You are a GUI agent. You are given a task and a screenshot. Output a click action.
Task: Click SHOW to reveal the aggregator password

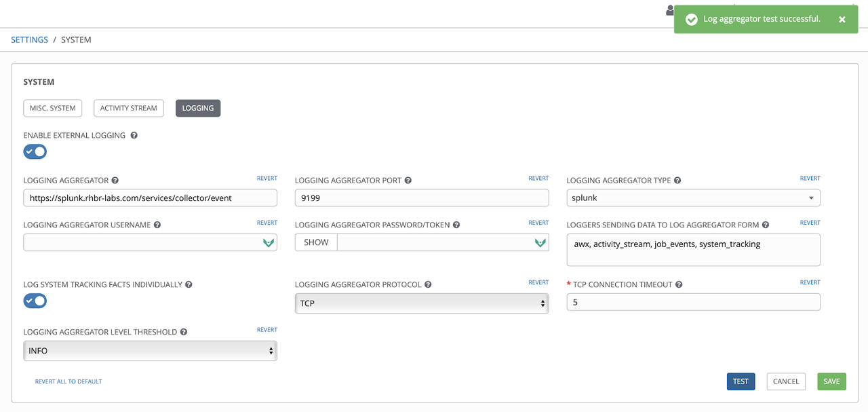click(315, 242)
